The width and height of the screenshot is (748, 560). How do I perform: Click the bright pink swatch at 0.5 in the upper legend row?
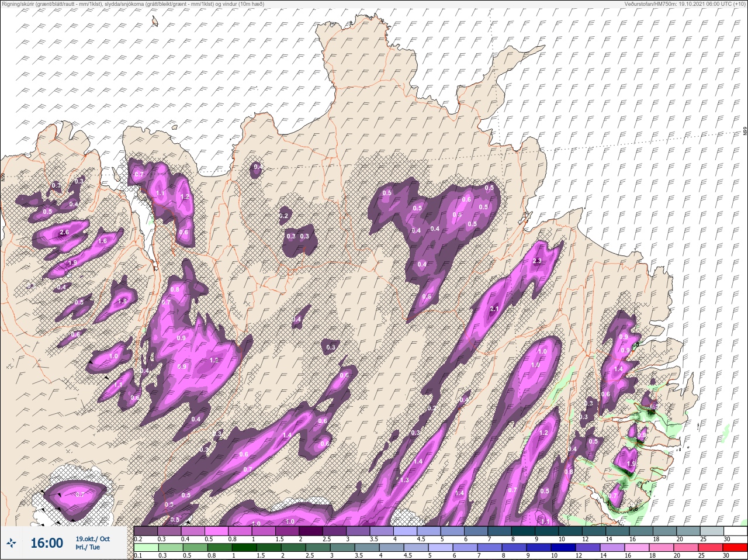point(216,531)
